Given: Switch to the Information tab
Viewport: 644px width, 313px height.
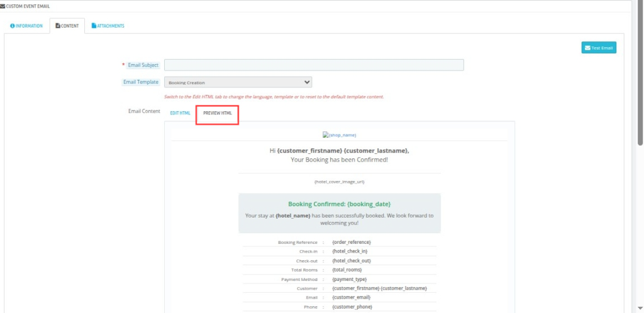Looking at the screenshot, I should [x=26, y=26].
